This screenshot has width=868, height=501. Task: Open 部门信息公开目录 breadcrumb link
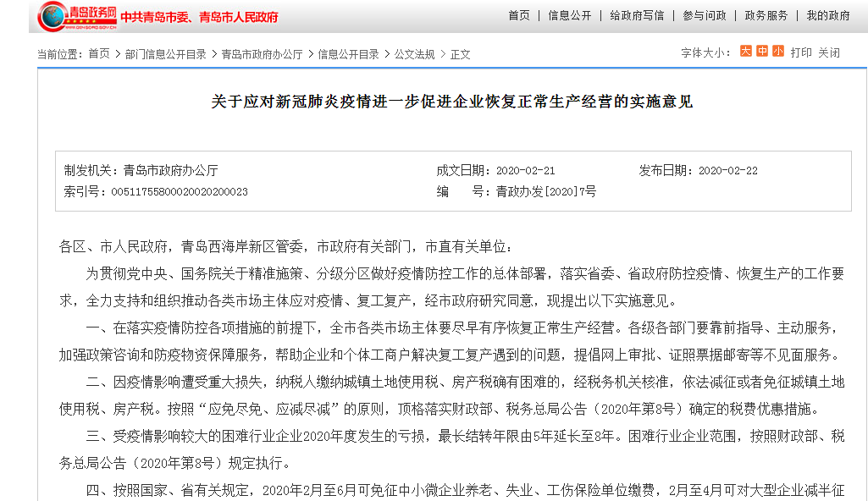(165, 54)
